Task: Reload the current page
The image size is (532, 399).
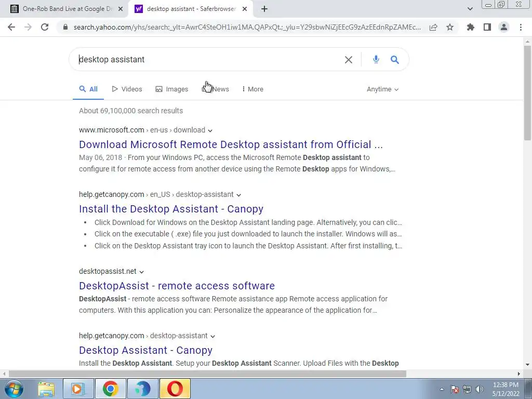Action: pyautogui.click(x=45, y=27)
